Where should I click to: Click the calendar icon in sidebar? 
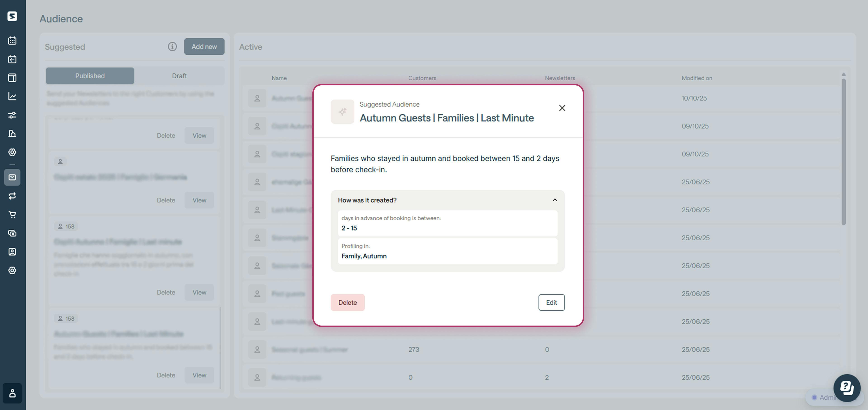point(12,41)
